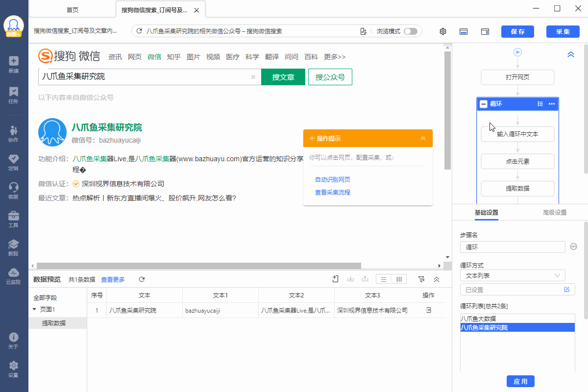Image resolution: width=588 pixels, height=392 pixels.
Task: Select 点击元素 workflow step
Action: click(x=517, y=161)
